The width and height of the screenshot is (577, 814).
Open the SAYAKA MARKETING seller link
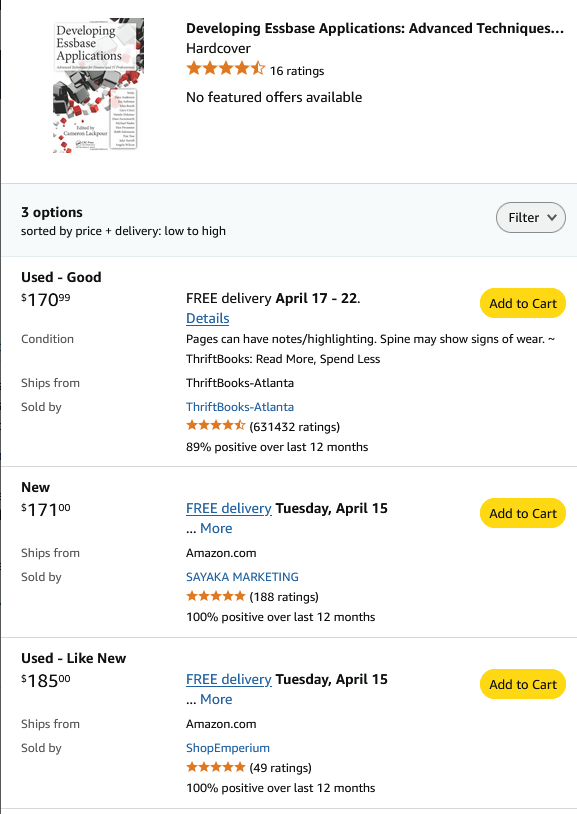242,577
